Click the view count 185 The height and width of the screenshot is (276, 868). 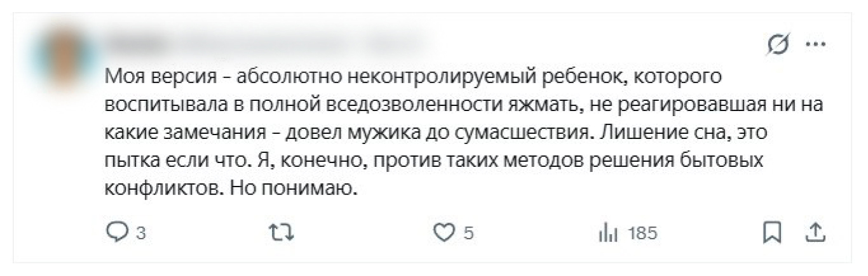coord(642,234)
